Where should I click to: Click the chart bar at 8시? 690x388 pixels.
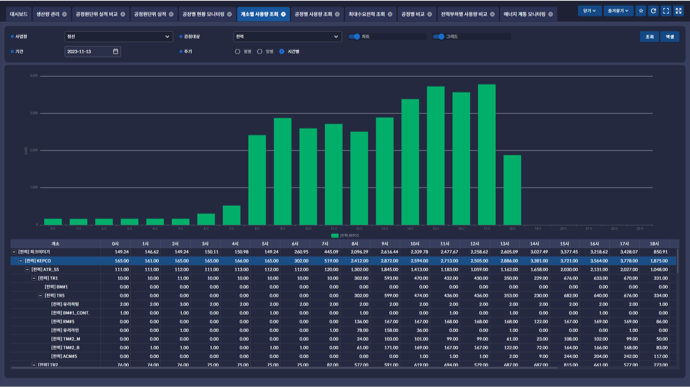point(257,180)
